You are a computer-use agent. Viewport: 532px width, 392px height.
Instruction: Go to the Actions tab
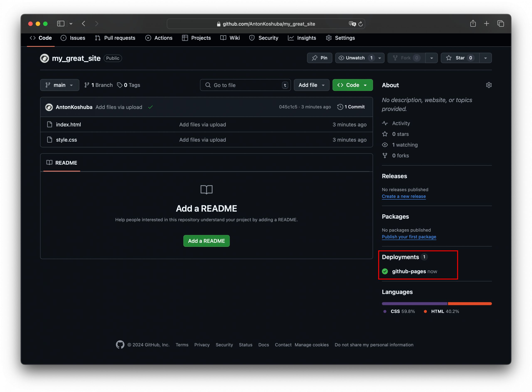click(159, 38)
